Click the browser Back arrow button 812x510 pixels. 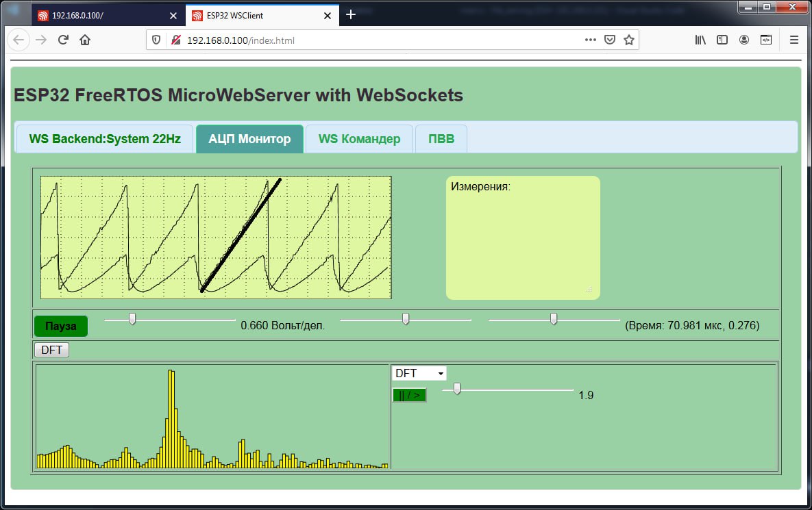point(19,40)
